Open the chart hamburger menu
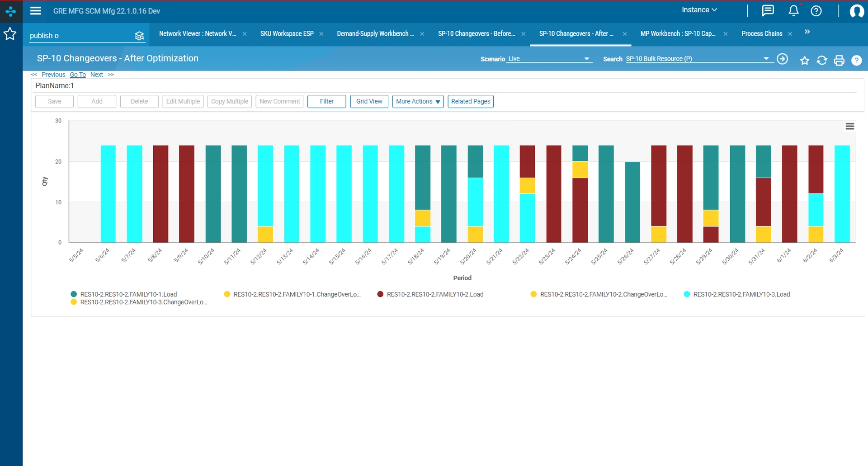 pyautogui.click(x=850, y=127)
